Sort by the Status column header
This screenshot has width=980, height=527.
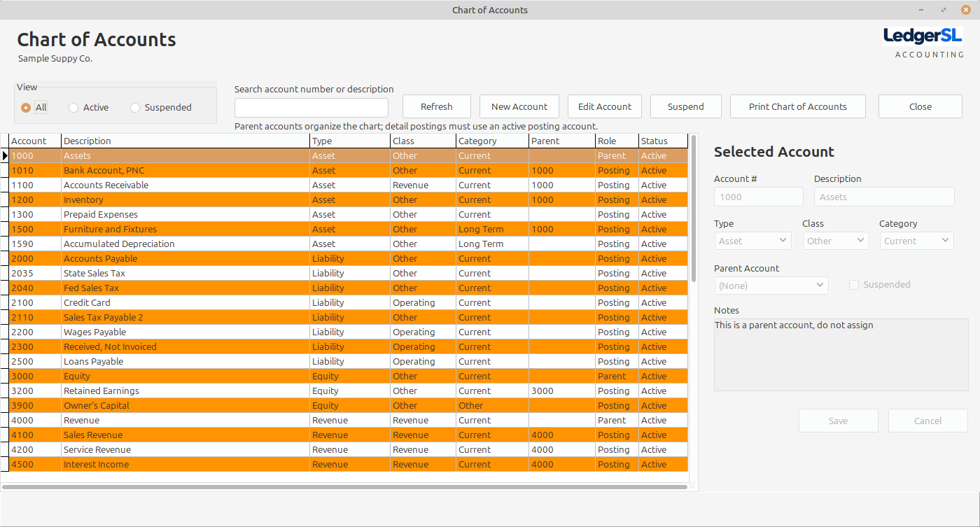coord(663,141)
